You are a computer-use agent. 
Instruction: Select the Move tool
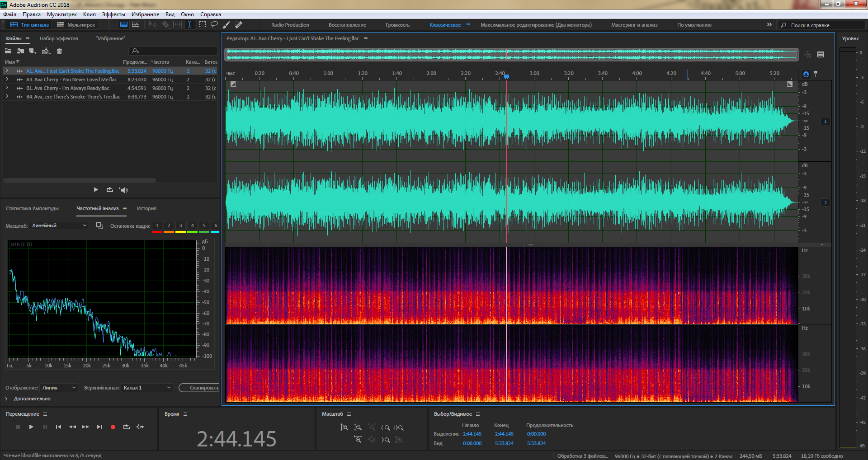pyautogui.click(x=153, y=24)
